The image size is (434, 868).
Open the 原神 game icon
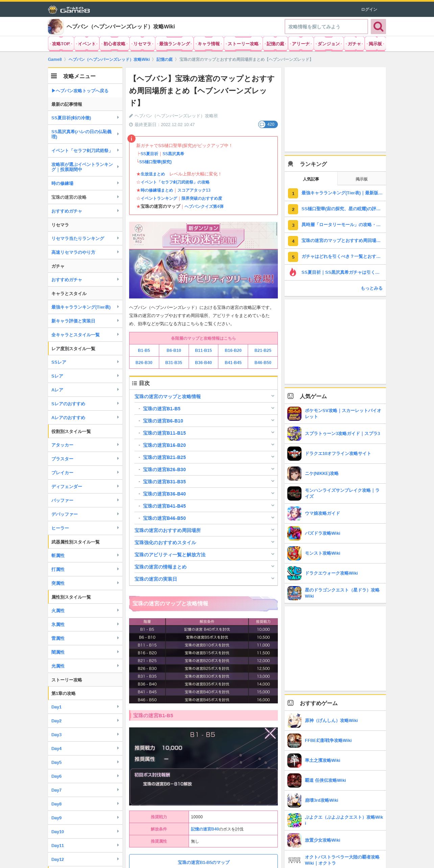294,721
